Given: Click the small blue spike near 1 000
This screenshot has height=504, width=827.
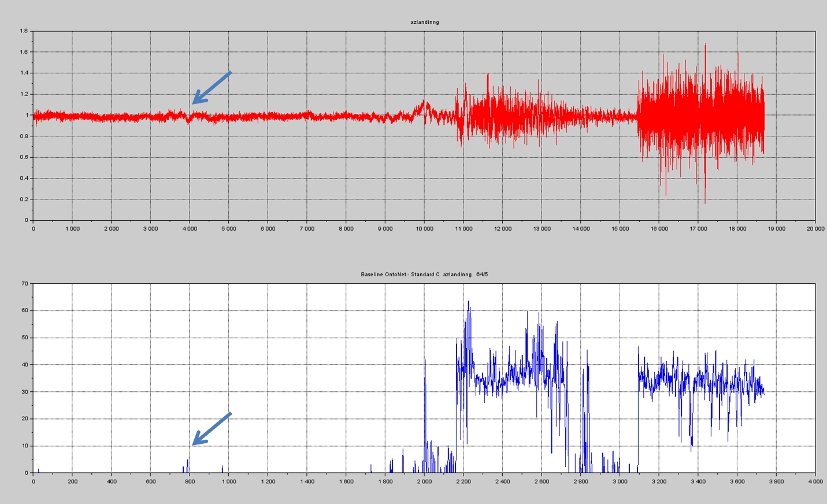Looking at the screenshot, I should [222, 468].
